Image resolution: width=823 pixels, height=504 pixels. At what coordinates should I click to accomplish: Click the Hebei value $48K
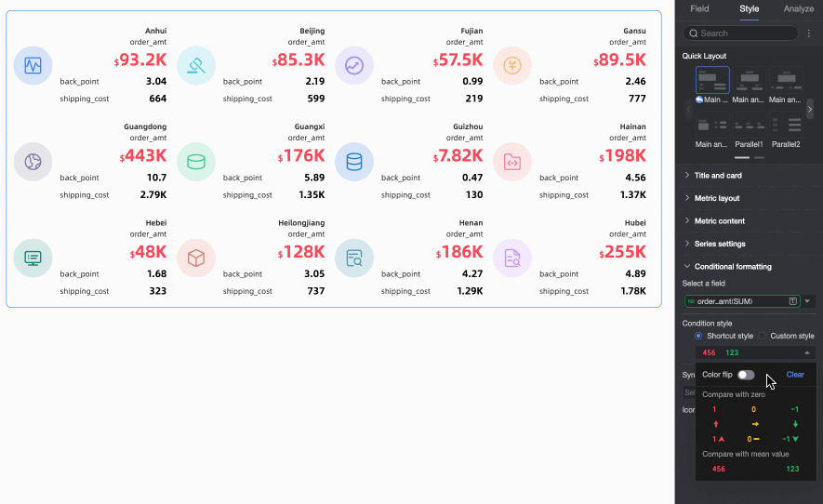click(148, 252)
